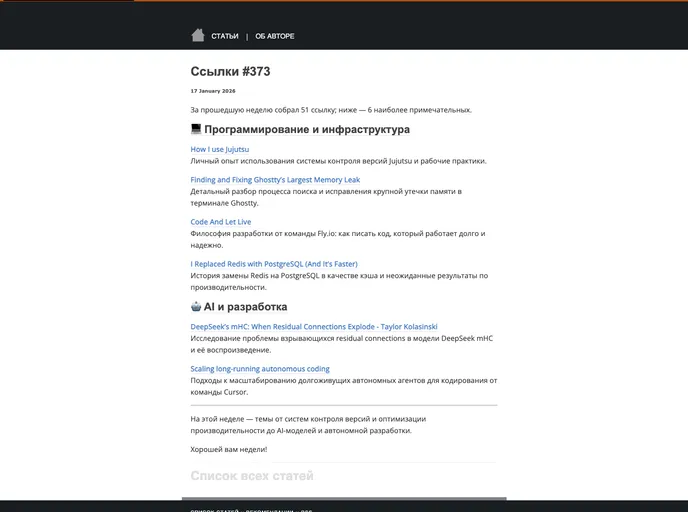Click the intro paragraph about 51 collected links
The height and width of the screenshot is (512, 688).
331,110
